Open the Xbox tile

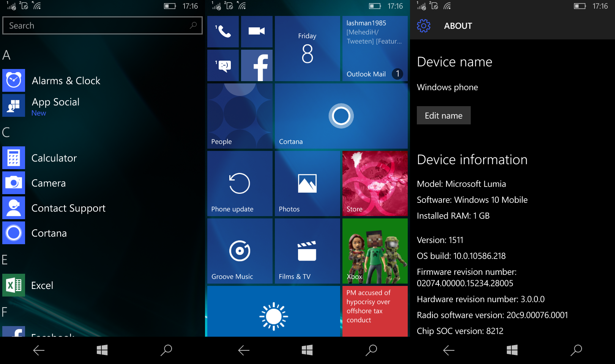click(375, 251)
